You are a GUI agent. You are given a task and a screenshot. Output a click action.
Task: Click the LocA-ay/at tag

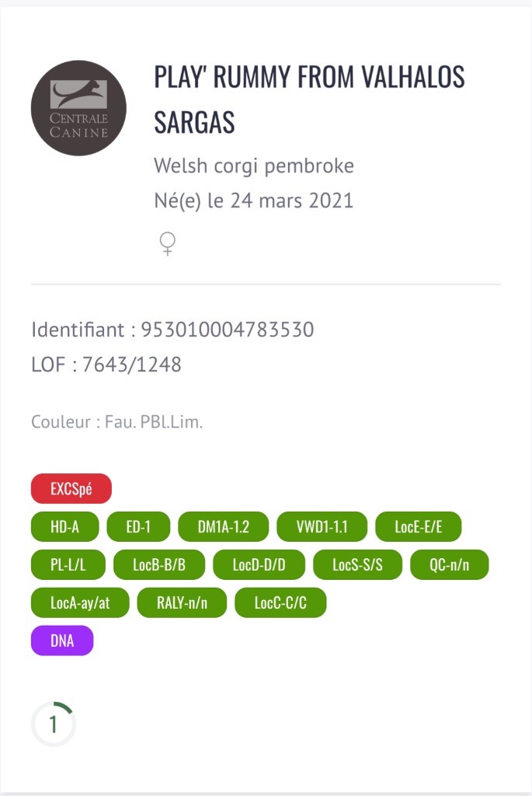click(x=79, y=603)
